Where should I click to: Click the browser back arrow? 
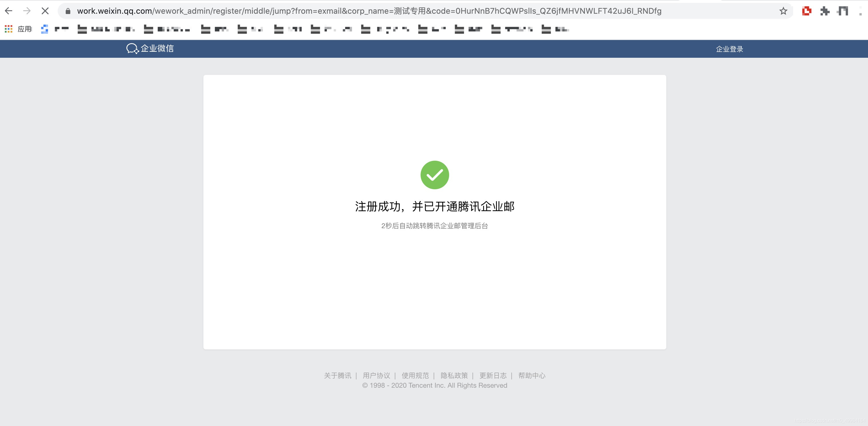[9, 11]
